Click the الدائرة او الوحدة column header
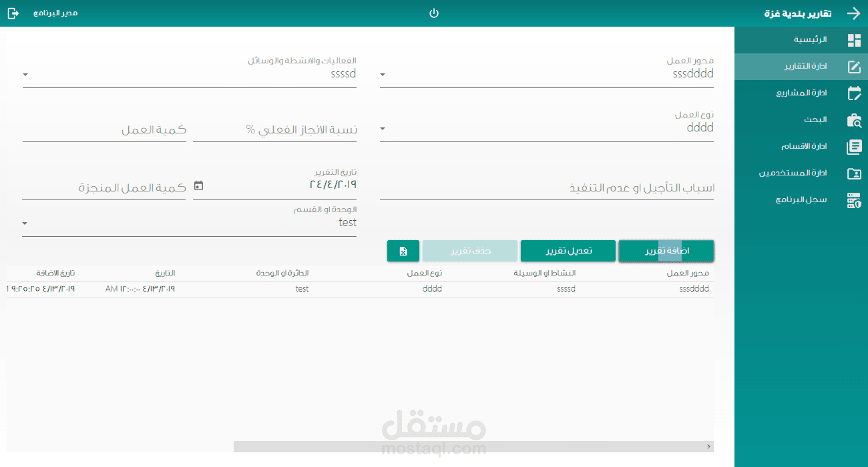Image resolution: width=868 pixels, height=467 pixels. [282, 274]
